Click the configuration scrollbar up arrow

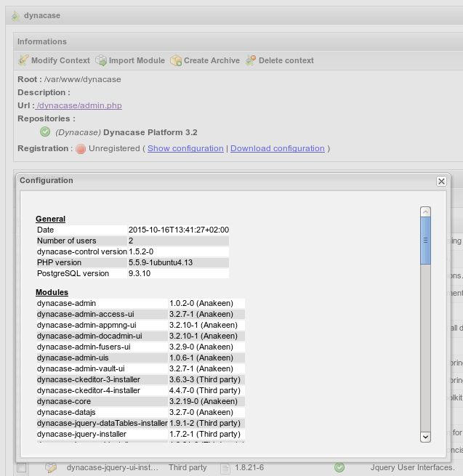(425, 212)
